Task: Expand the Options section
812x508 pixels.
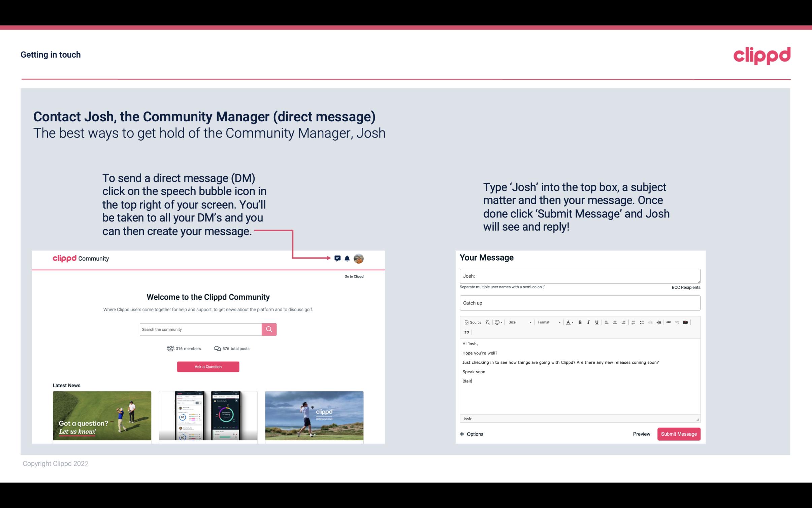Action: point(471,434)
